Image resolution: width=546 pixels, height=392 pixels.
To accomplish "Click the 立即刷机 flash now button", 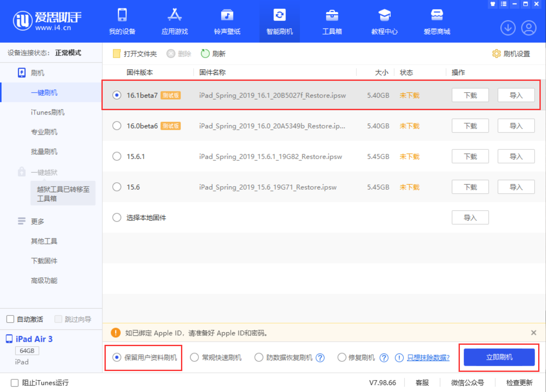I will [x=498, y=357].
